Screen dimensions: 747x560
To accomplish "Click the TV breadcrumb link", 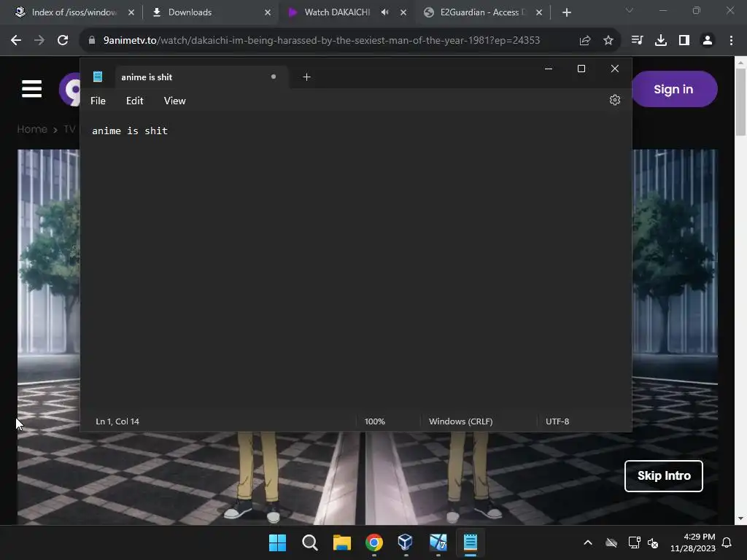I will click(69, 129).
